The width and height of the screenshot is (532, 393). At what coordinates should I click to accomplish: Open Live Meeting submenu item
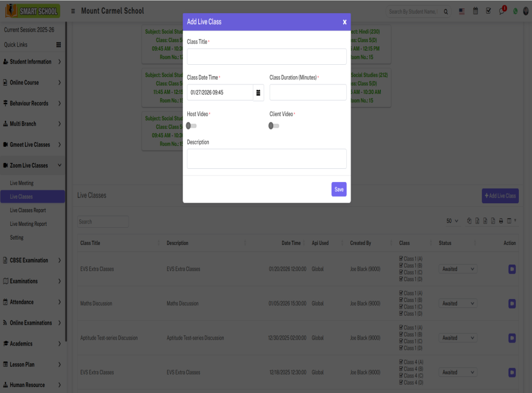point(22,183)
